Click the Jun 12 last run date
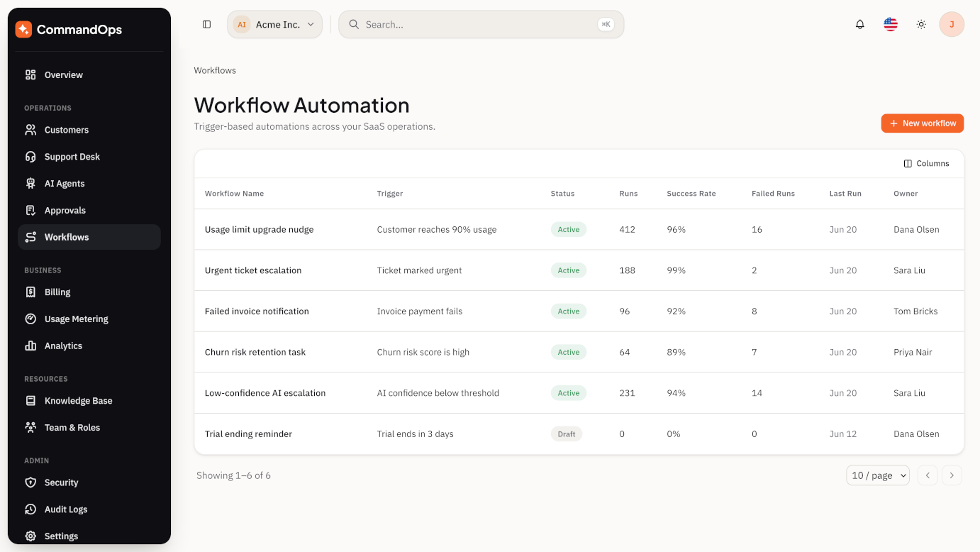The width and height of the screenshot is (980, 552). coord(843,434)
